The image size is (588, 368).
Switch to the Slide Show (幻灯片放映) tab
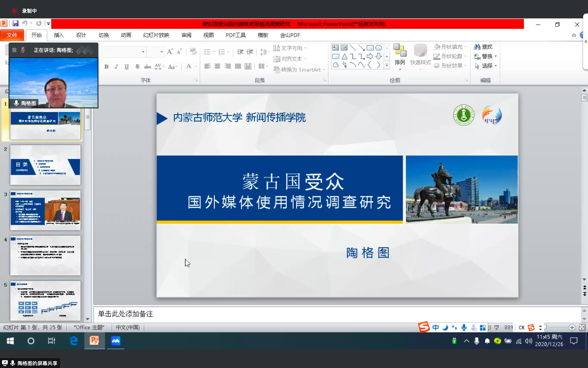pos(156,35)
